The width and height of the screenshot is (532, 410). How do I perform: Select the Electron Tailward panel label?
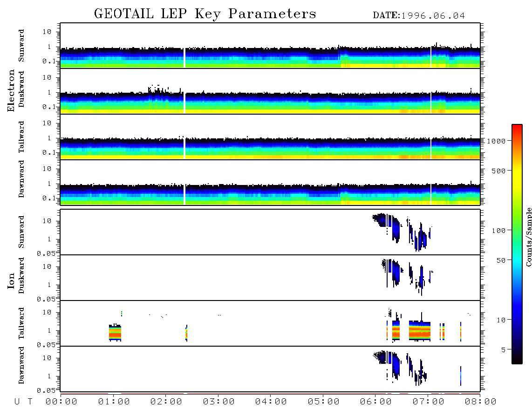pos(21,137)
